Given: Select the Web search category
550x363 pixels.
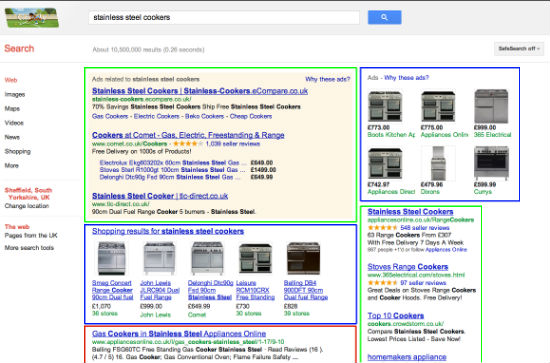Looking at the screenshot, I should [11, 80].
